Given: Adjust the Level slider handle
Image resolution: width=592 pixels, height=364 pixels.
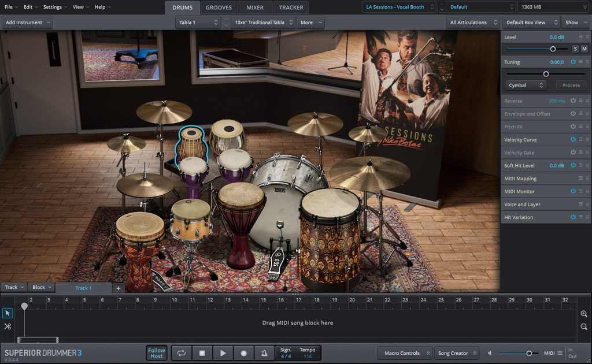Looking at the screenshot, I should pos(553,49).
